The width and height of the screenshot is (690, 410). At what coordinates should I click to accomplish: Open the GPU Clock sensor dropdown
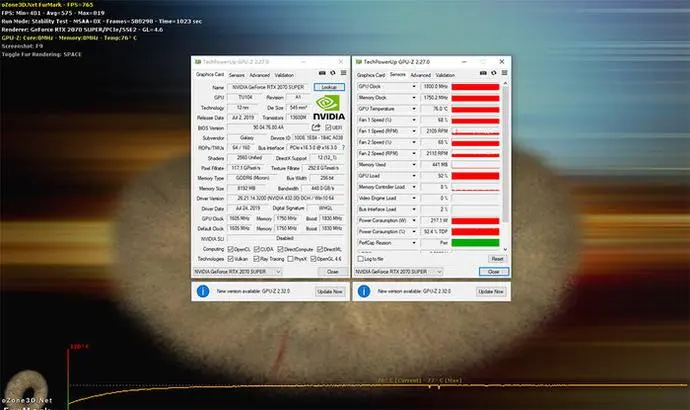(414, 87)
